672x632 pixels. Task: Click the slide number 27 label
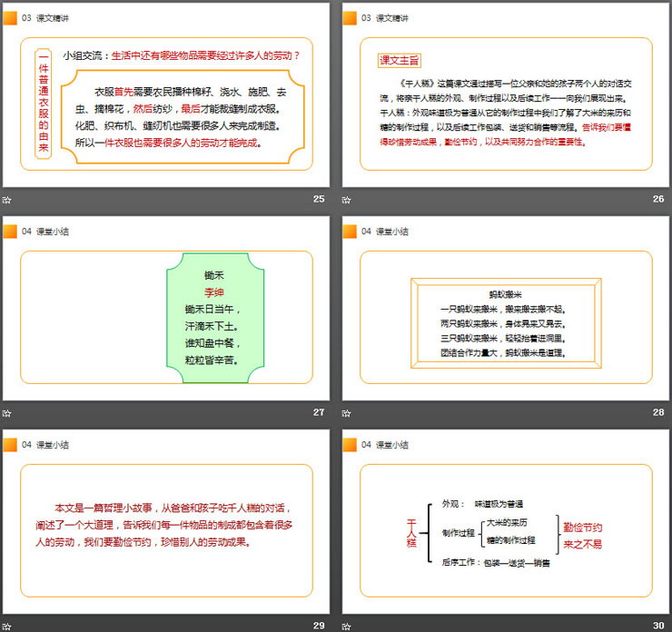[318, 412]
